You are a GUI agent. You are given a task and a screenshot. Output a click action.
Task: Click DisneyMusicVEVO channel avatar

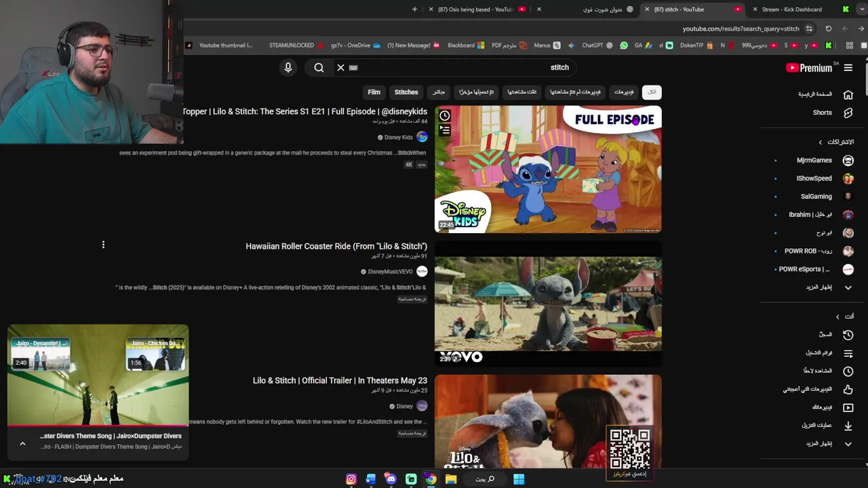tap(422, 272)
